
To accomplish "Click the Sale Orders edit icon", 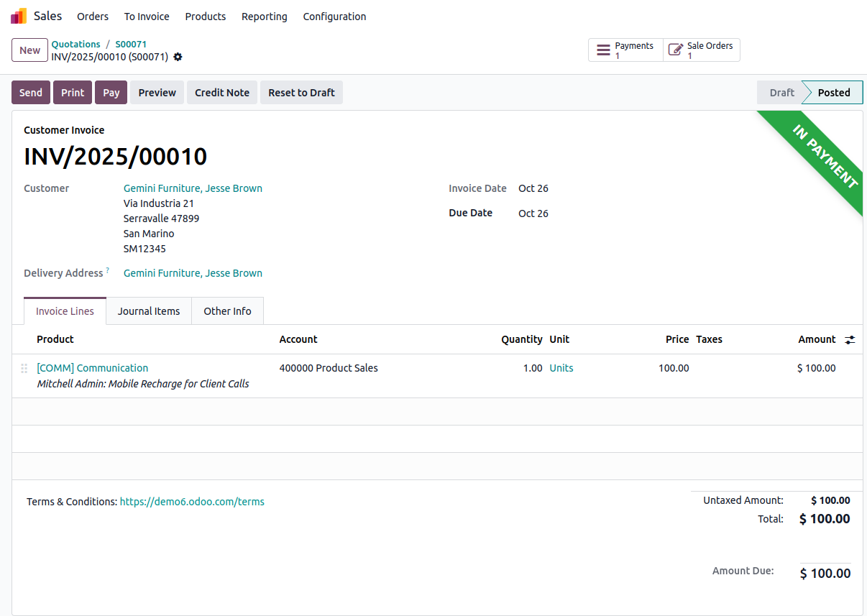I will point(676,50).
